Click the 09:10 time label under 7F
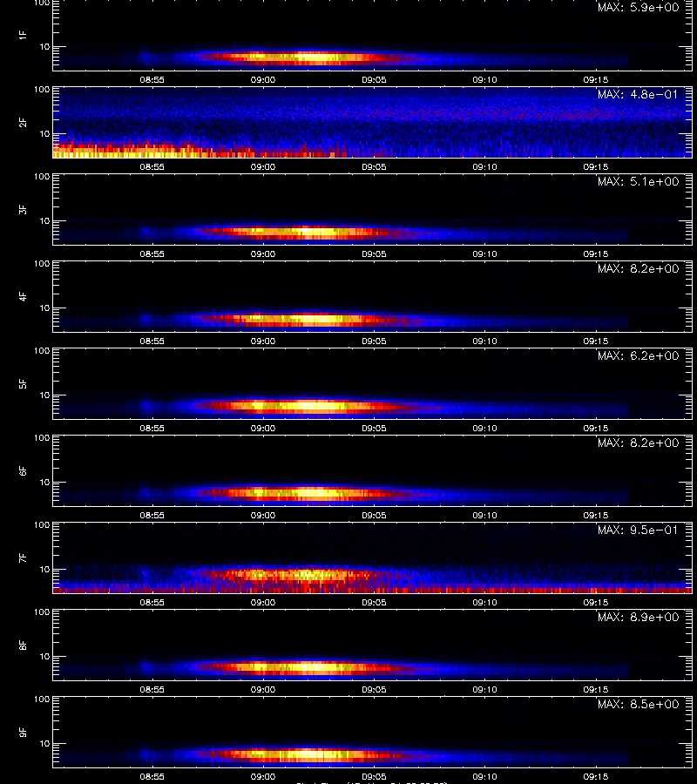Viewport: 697px width, 784px height. tap(485, 603)
